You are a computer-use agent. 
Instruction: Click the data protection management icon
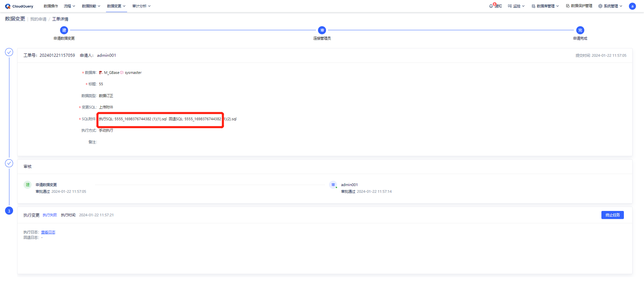[568, 6]
